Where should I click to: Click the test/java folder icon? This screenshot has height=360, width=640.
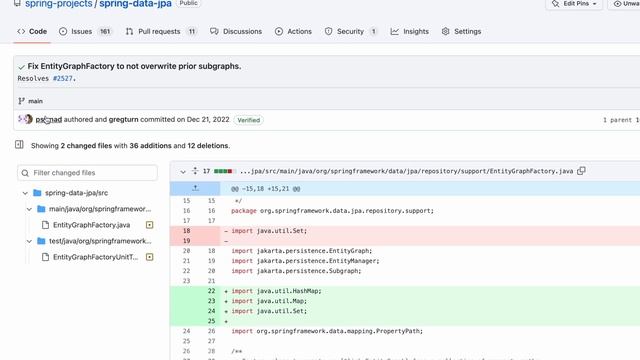41,241
